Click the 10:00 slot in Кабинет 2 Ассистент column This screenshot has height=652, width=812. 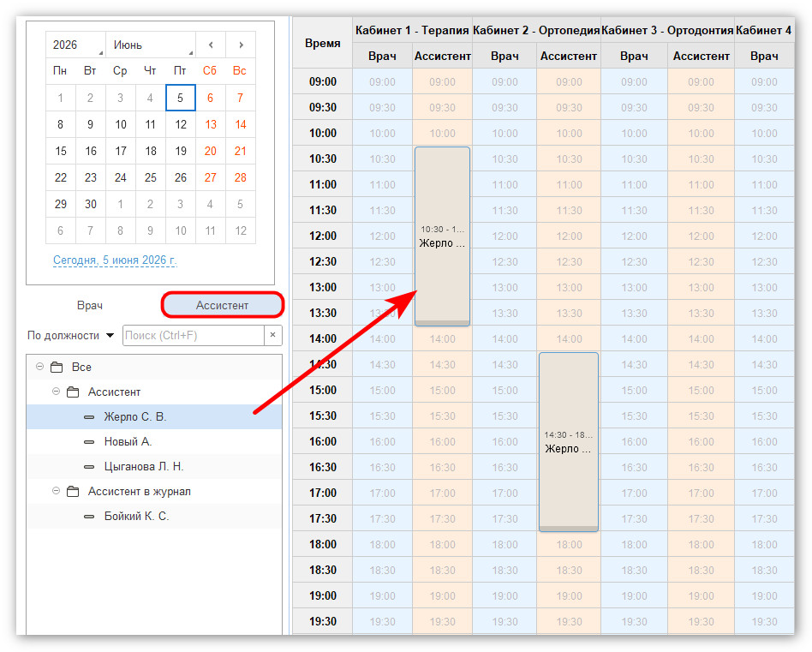point(569,134)
